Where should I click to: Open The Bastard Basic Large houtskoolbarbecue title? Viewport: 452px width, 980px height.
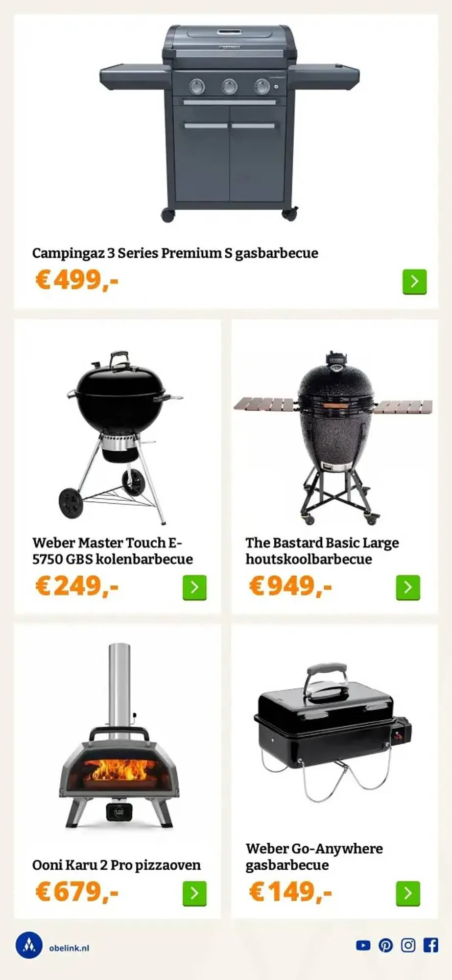tap(322, 551)
